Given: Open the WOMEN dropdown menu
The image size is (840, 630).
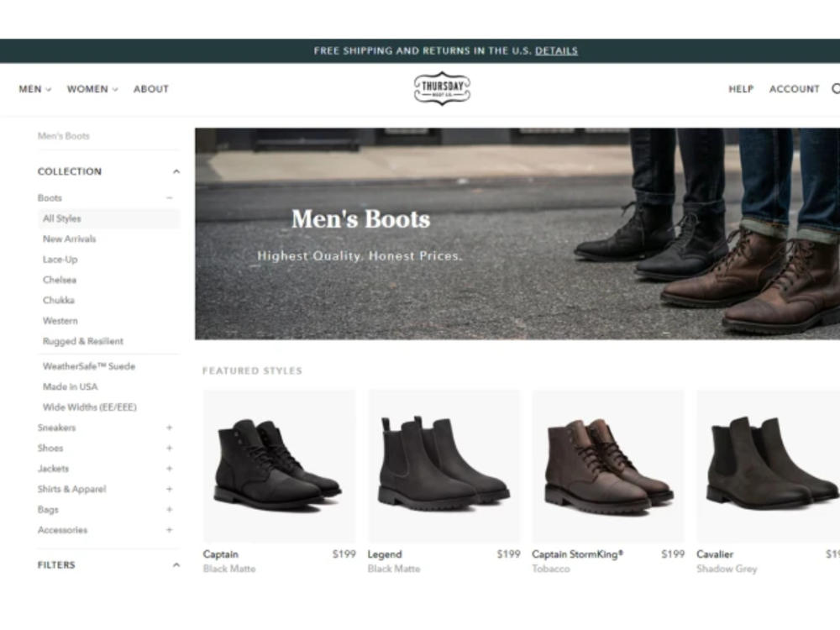Looking at the screenshot, I should [92, 89].
